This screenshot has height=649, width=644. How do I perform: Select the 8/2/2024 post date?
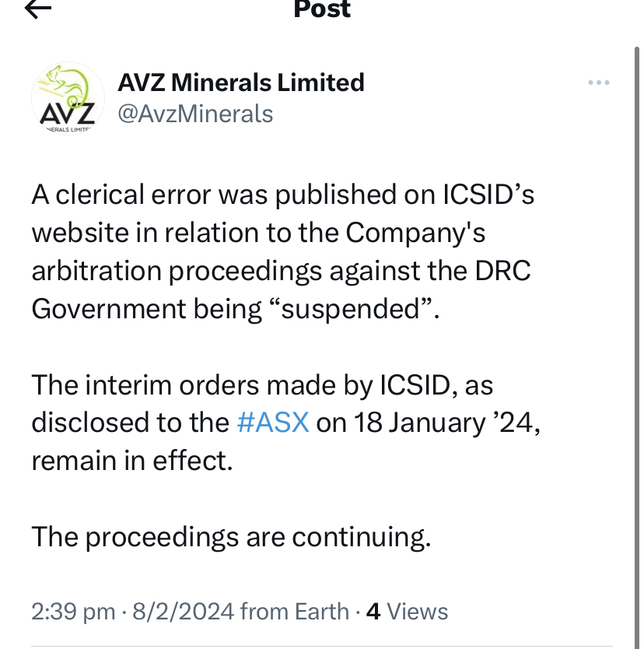[x=182, y=612]
